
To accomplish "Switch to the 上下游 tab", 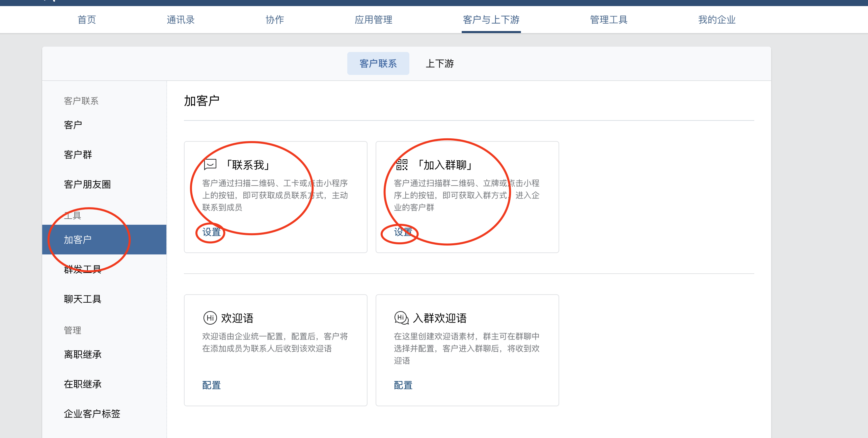I will click(x=439, y=63).
